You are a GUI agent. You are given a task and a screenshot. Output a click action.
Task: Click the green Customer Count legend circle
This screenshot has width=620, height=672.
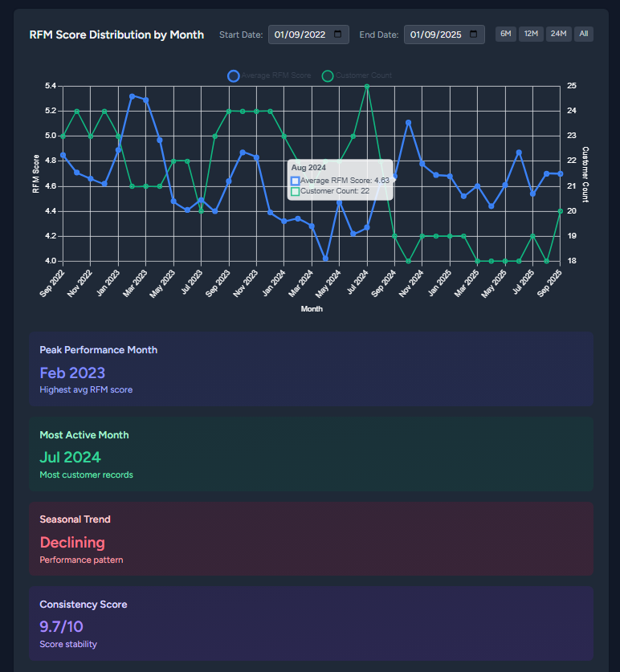(328, 75)
